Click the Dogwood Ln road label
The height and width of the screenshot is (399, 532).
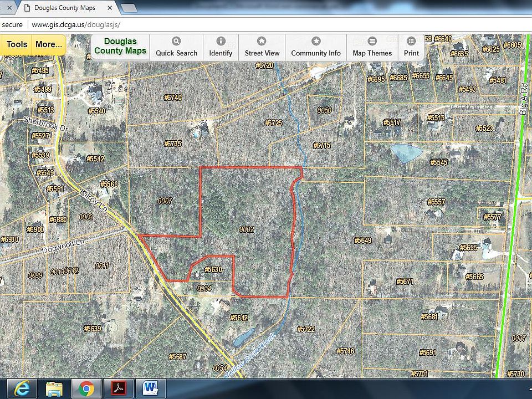click(63, 247)
